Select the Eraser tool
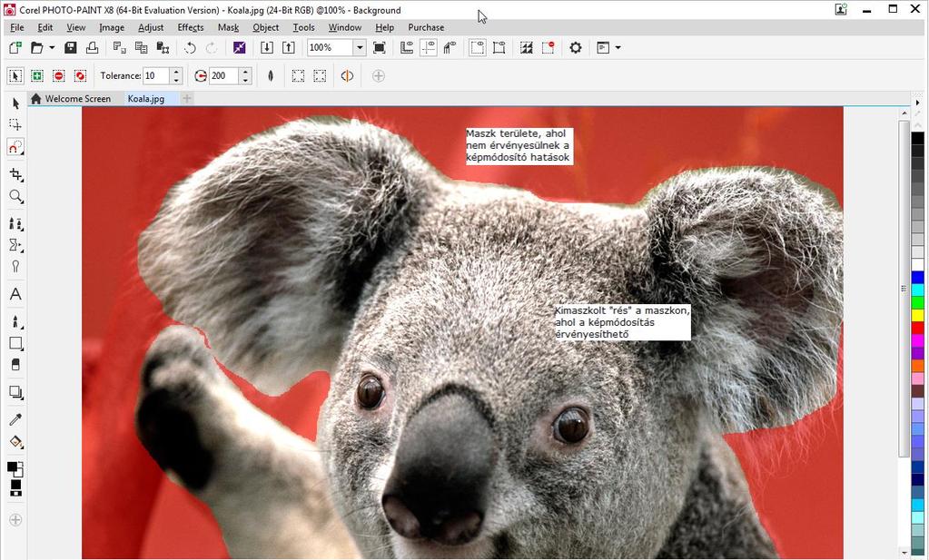This screenshot has height=560, width=929. 15,365
